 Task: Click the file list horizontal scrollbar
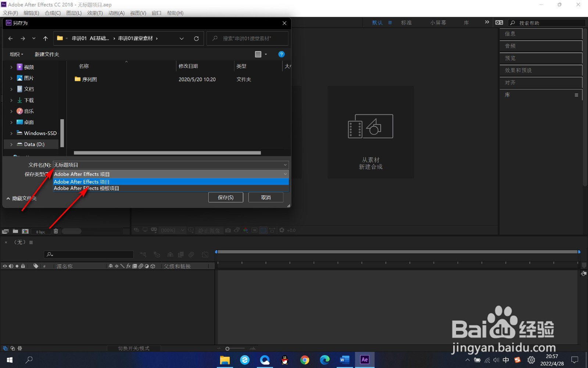[167, 153]
